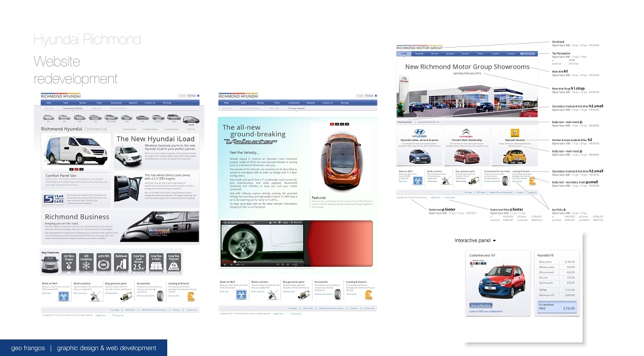The image size is (644, 356).
Task: Open Get a quote link on iLoad page
Action: (174, 296)
